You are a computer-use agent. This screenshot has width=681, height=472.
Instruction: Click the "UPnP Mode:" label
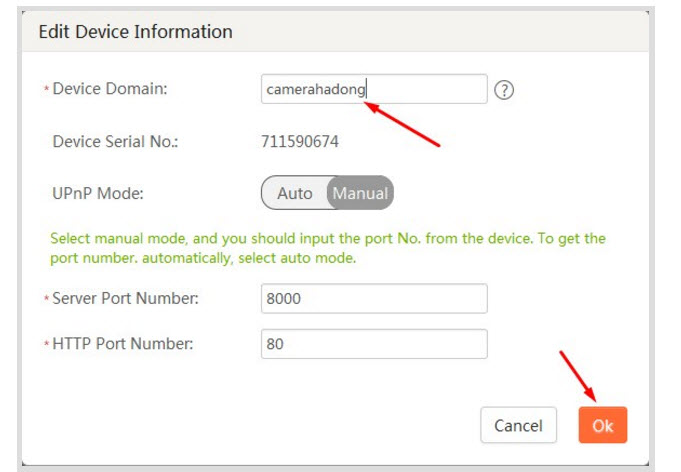(x=98, y=193)
